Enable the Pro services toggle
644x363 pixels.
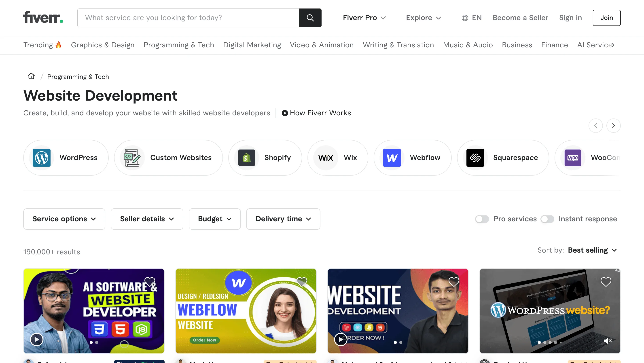pos(482,219)
